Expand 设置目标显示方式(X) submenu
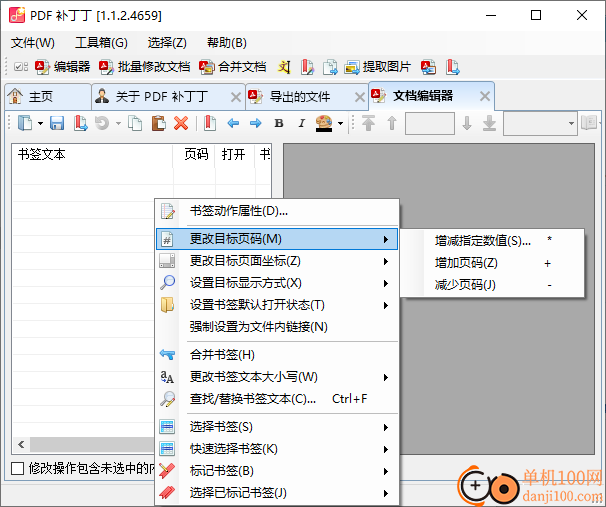Screen dimensions: 606x507 click(277, 283)
